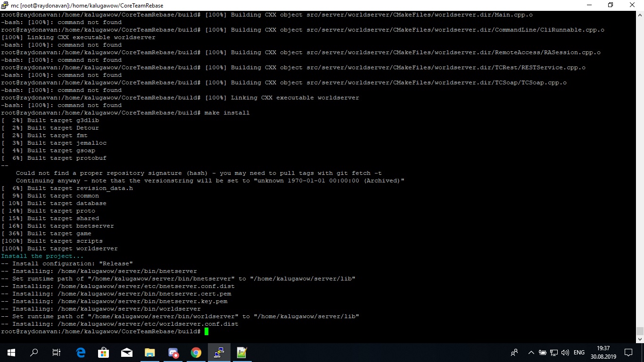Switch to Google Chrome on the taskbar
The image size is (644, 362).
pyautogui.click(x=196, y=352)
